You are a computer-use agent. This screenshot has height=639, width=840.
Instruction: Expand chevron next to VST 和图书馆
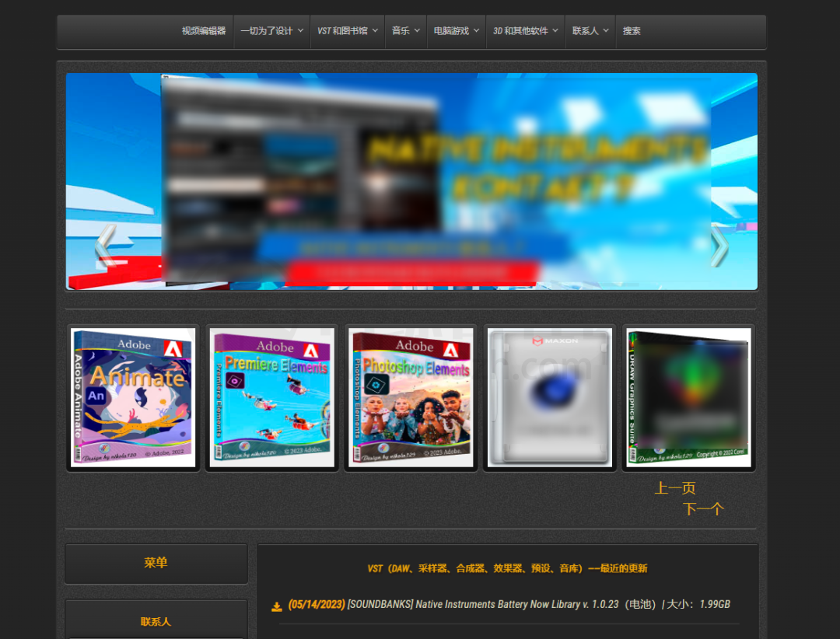pos(375,30)
